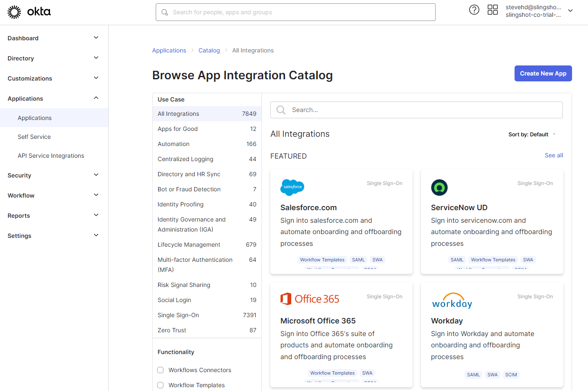Viewport: 588px width, 391px height.
Task: Filter by Identity Governance and Administration
Action: pyautogui.click(x=207, y=224)
